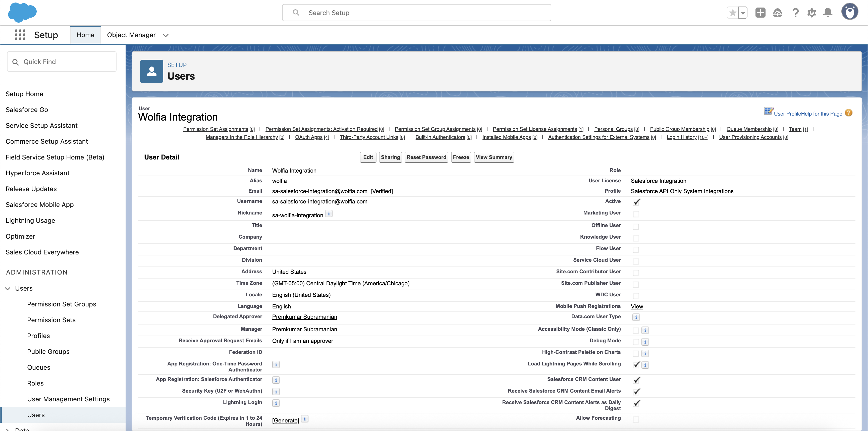Image resolution: width=868 pixels, height=431 pixels.
Task: Open the Salesforce API Only System Integrations profile
Action: (682, 191)
